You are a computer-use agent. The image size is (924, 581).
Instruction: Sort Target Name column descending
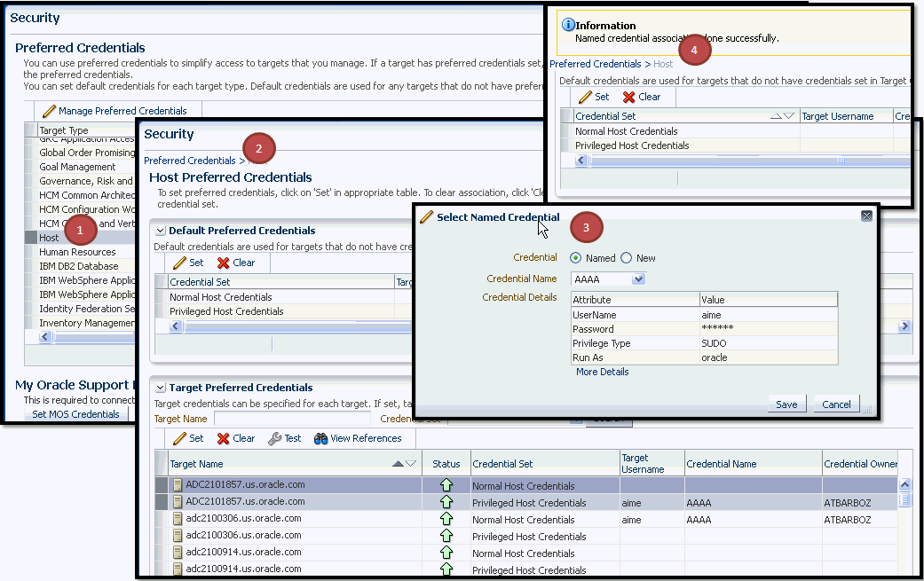[x=411, y=464]
